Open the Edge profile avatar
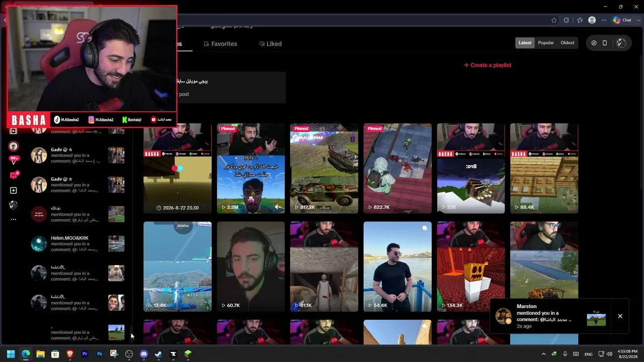The image size is (644, 362). coord(592,20)
